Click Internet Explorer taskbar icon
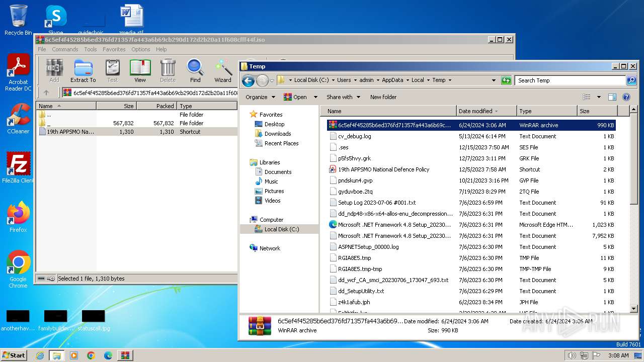This screenshot has height=362, width=644. point(40,355)
